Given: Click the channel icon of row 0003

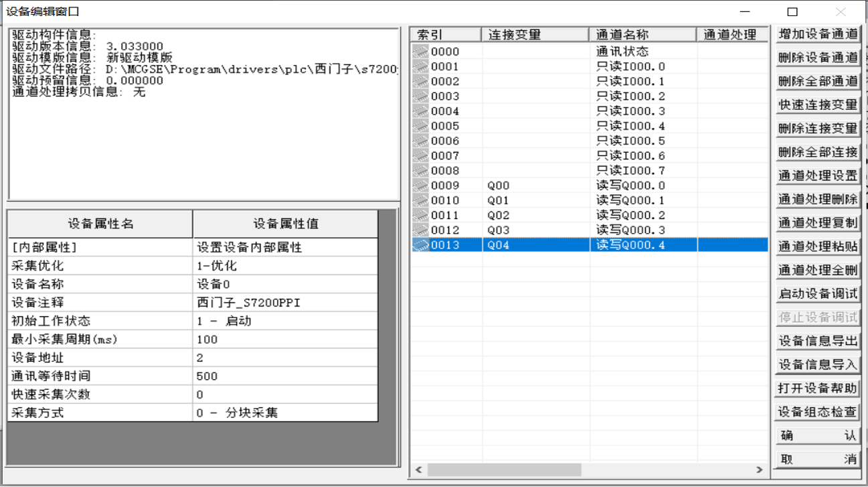Looking at the screenshot, I should [x=420, y=96].
